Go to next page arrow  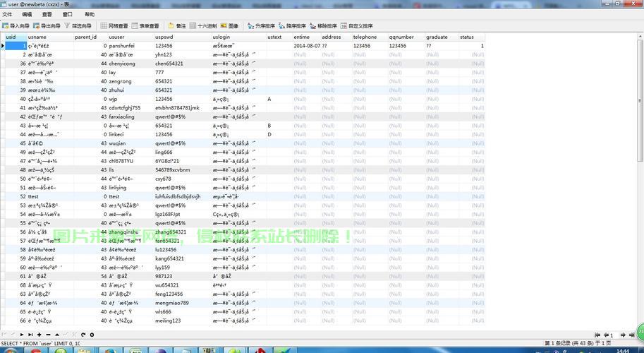click(623, 335)
